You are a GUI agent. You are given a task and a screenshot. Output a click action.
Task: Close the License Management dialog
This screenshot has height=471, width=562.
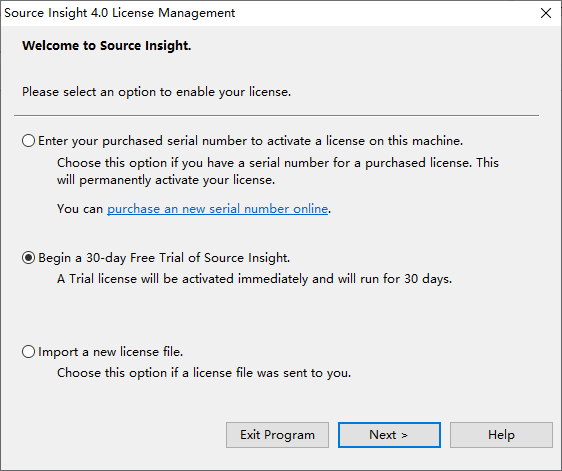pyautogui.click(x=546, y=13)
